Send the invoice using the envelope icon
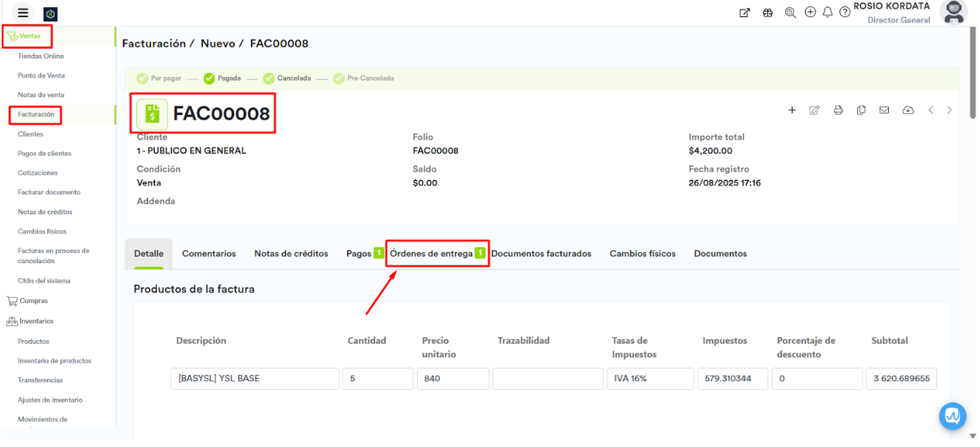980x447 pixels. pos(884,110)
